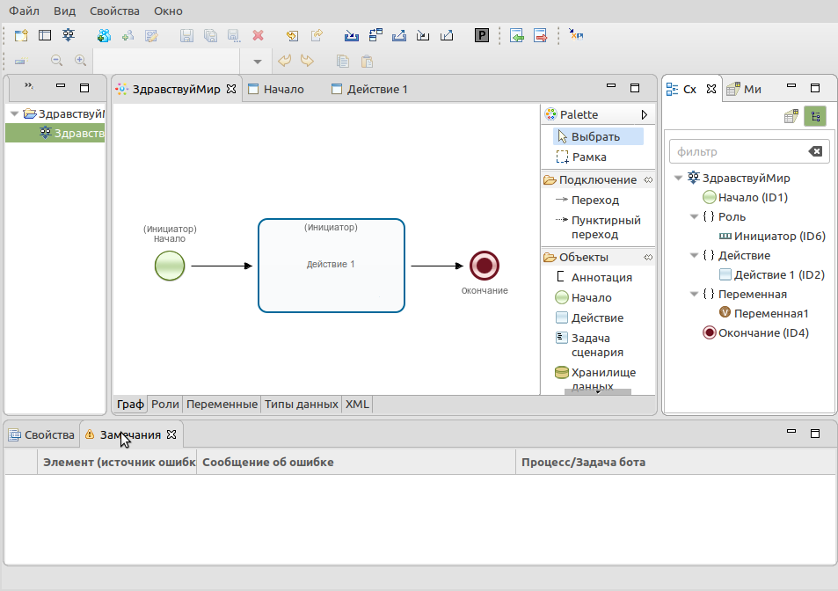Click the blue import tray icon
Screen dimensions: 838x591
[351, 36]
